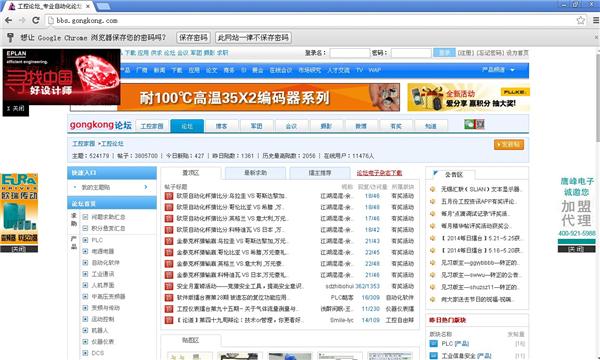Click the blue icon beside 工业信息安全 [产品]

[433, 356]
